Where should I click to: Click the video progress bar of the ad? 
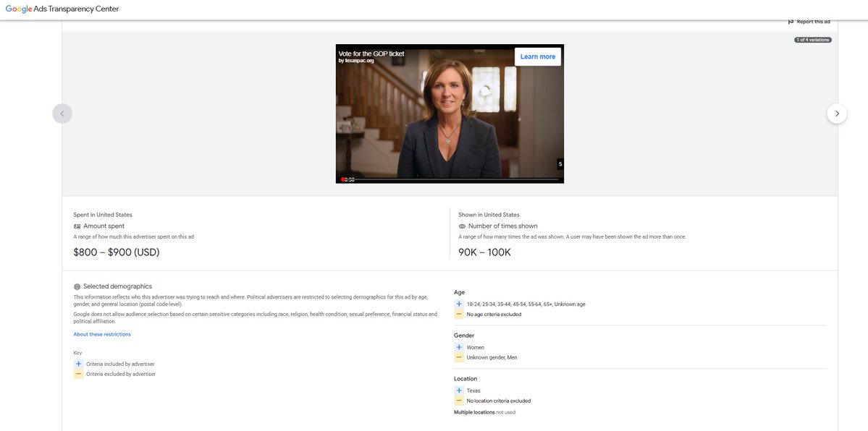(450, 179)
